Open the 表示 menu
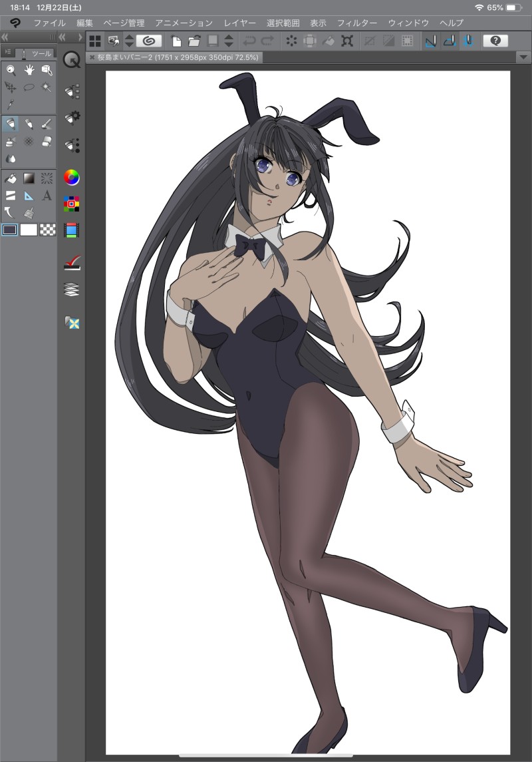532x762 pixels. click(318, 23)
